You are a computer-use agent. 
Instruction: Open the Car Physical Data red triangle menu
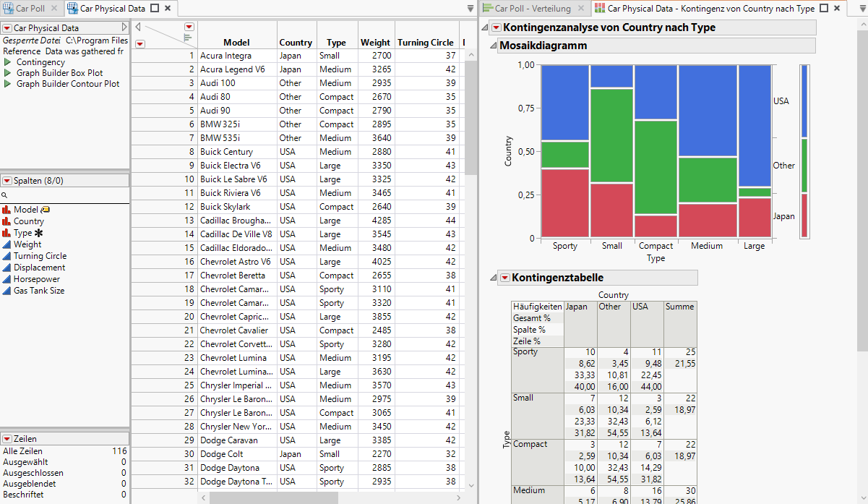(x=7, y=27)
